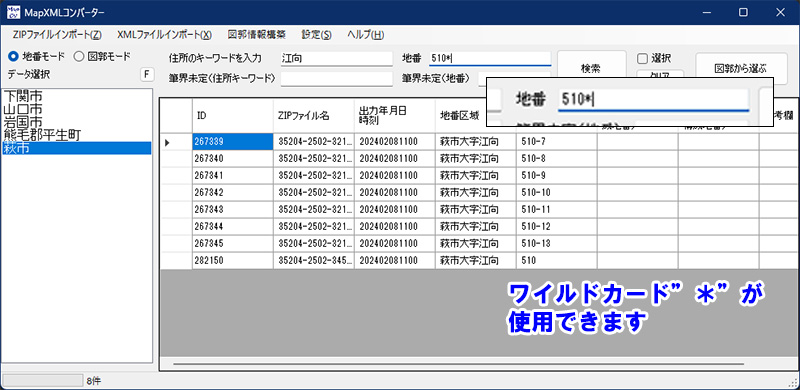Open the ヘルプ menu

365,35
